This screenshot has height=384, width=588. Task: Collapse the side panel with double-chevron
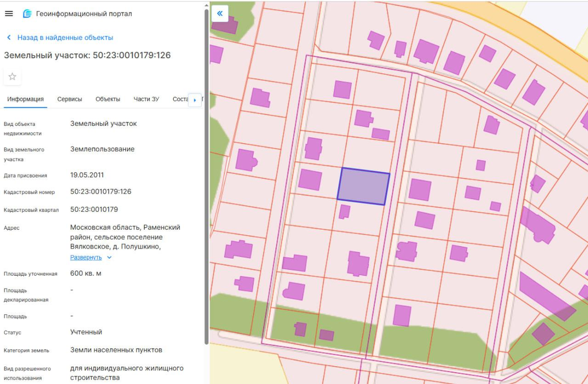coord(219,14)
